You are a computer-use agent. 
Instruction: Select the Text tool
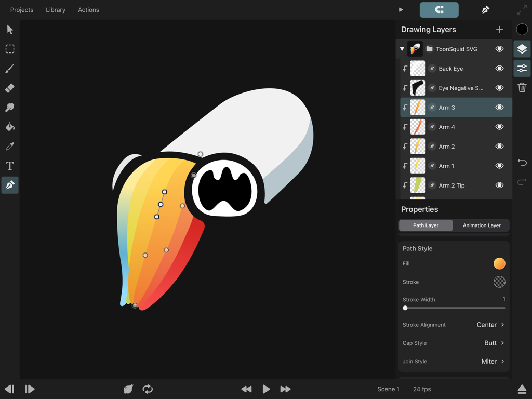coord(9,166)
